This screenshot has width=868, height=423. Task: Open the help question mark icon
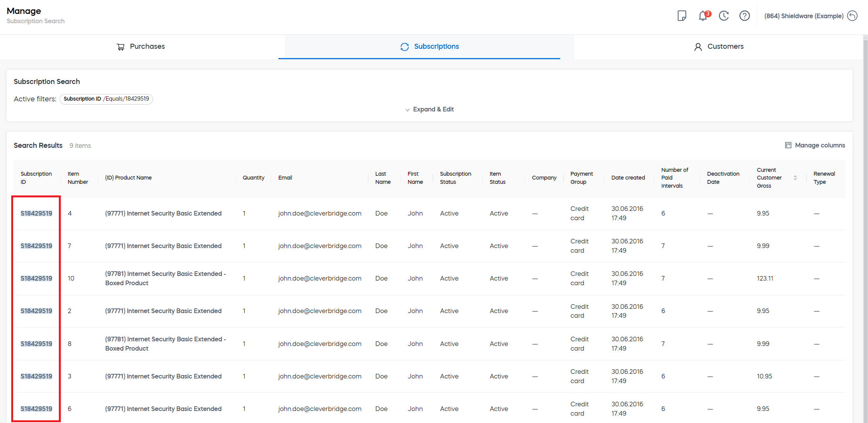(x=744, y=16)
